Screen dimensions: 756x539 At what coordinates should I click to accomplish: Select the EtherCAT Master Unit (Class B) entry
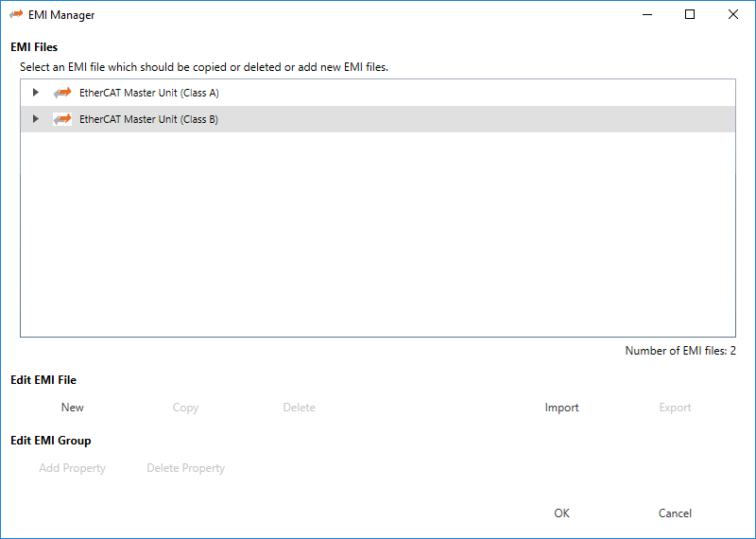click(149, 119)
